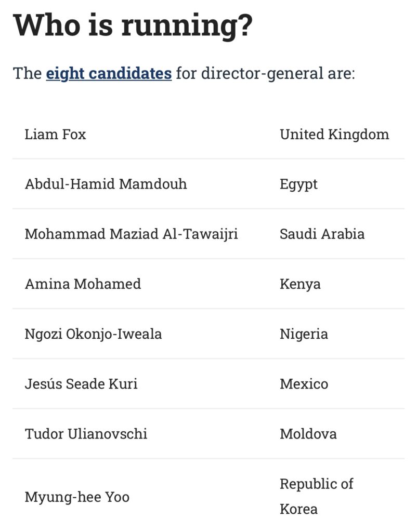The width and height of the screenshot is (417, 532).
Task: Click the word 'The' before the link
Action: coord(27,74)
